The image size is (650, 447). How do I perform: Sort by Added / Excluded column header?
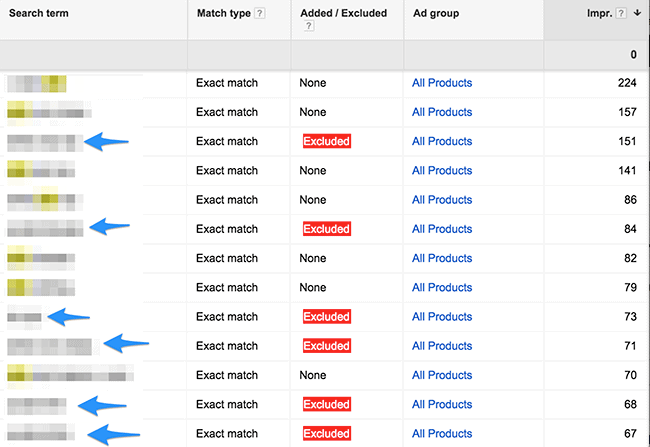344,13
